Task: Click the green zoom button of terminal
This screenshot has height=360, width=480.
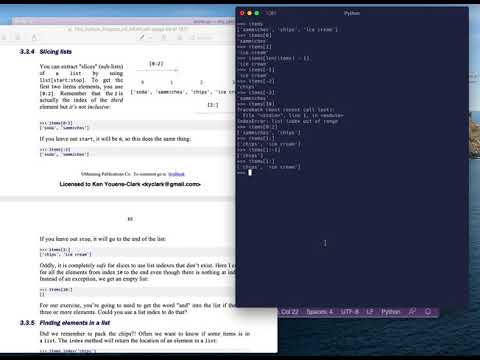Action: (257, 13)
